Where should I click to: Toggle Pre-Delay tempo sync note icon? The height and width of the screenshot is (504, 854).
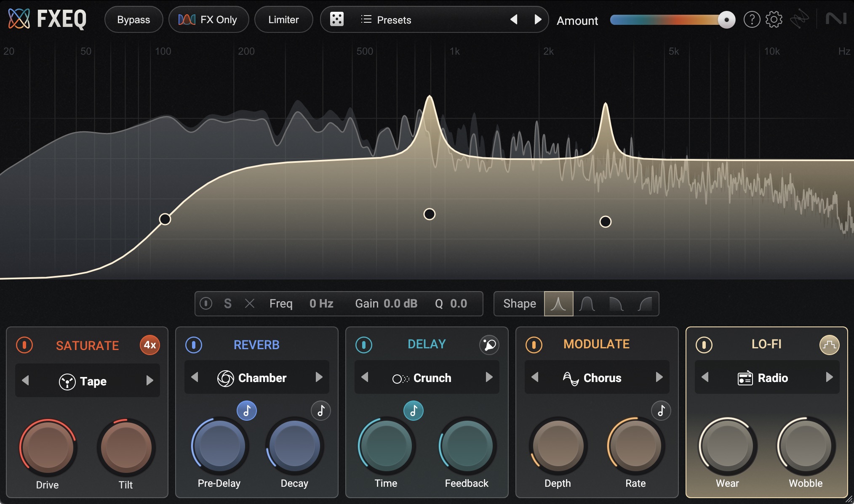[x=247, y=411]
